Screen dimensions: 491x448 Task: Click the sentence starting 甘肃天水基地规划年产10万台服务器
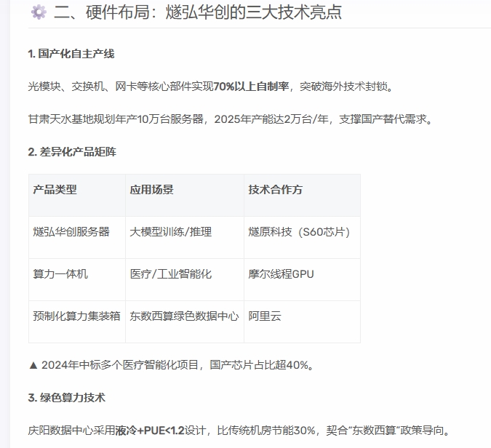click(x=230, y=119)
